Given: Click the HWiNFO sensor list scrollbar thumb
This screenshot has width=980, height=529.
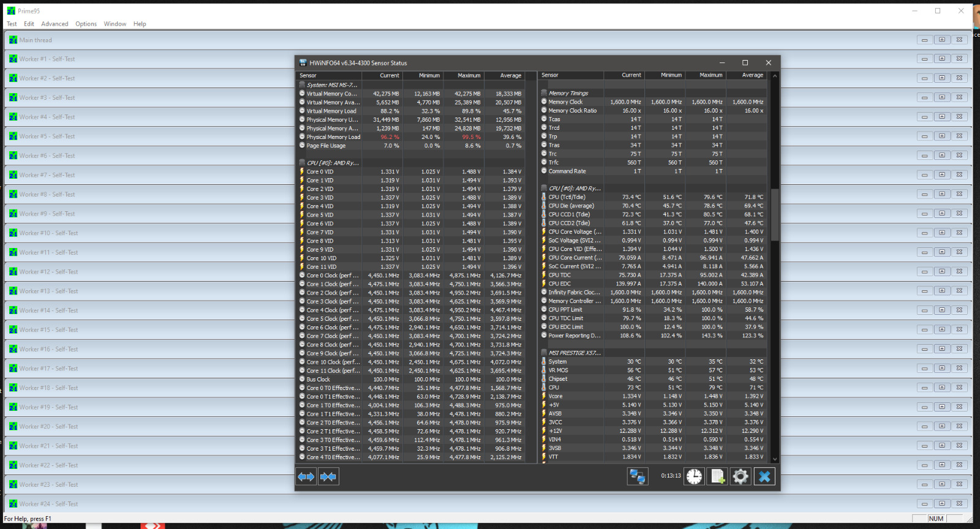Looking at the screenshot, I should (775, 214).
